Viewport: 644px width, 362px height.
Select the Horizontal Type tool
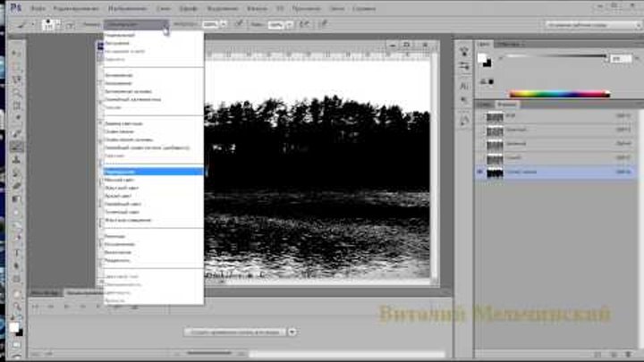tap(16, 252)
